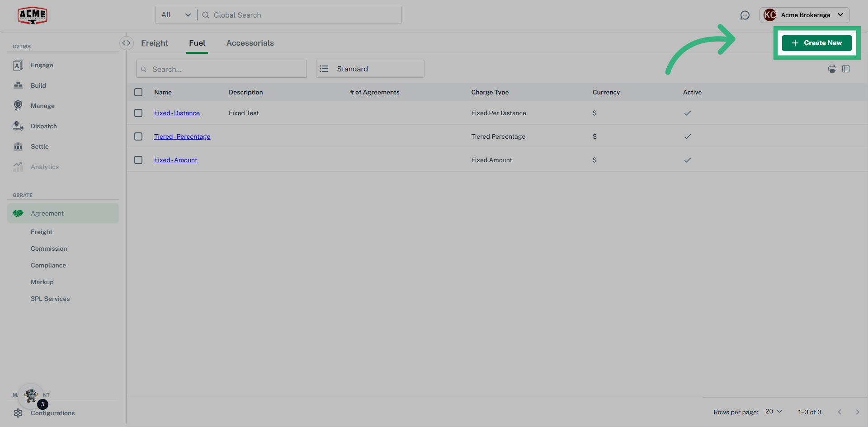Screen dimensions: 868x427
Task: Click the 'Fixed Per Distance' charge type
Action: point(499,113)
